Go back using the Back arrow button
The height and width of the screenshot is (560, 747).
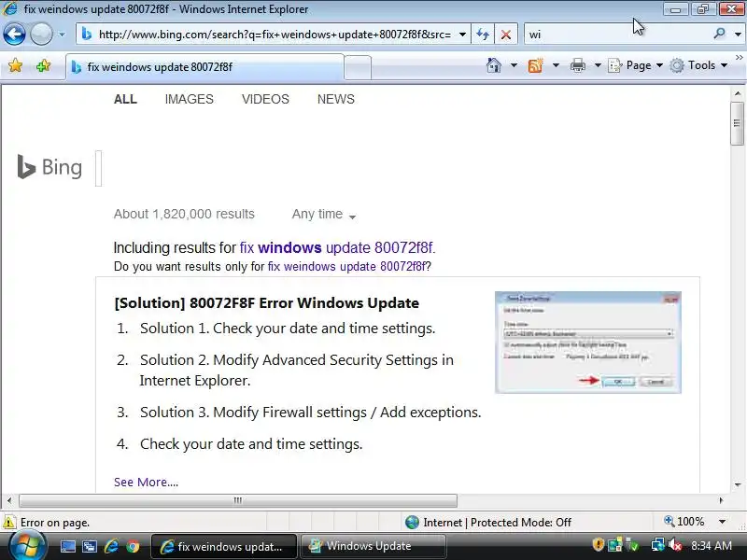(14, 35)
